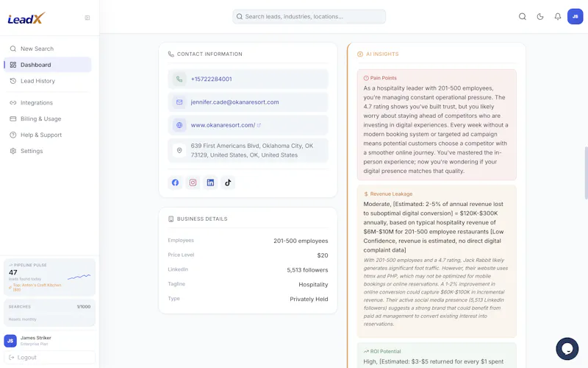This screenshot has width=588, height=368.
Task: Click the Pain Points warning icon
Action: (x=366, y=78)
